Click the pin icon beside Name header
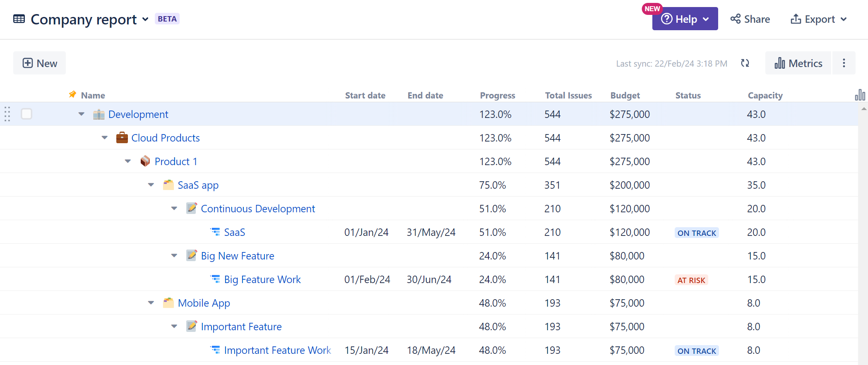Screen dimensions: 868x365 (x=72, y=95)
